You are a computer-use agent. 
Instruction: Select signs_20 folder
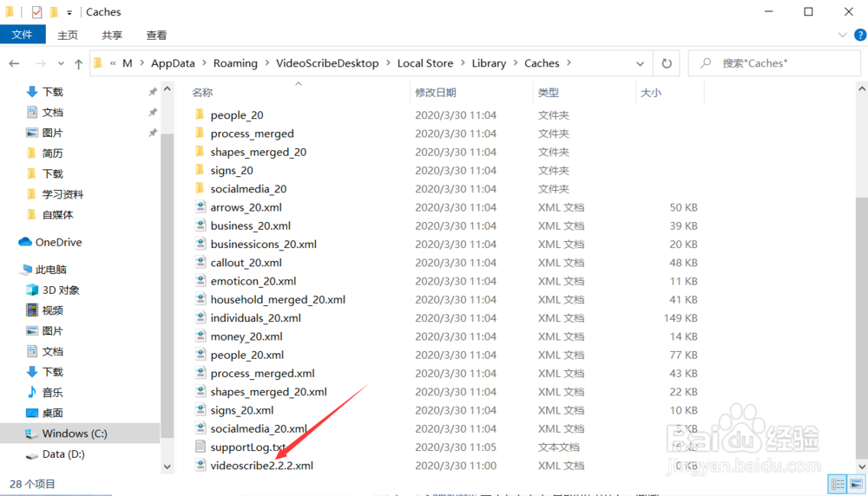(x=232, y=170)
